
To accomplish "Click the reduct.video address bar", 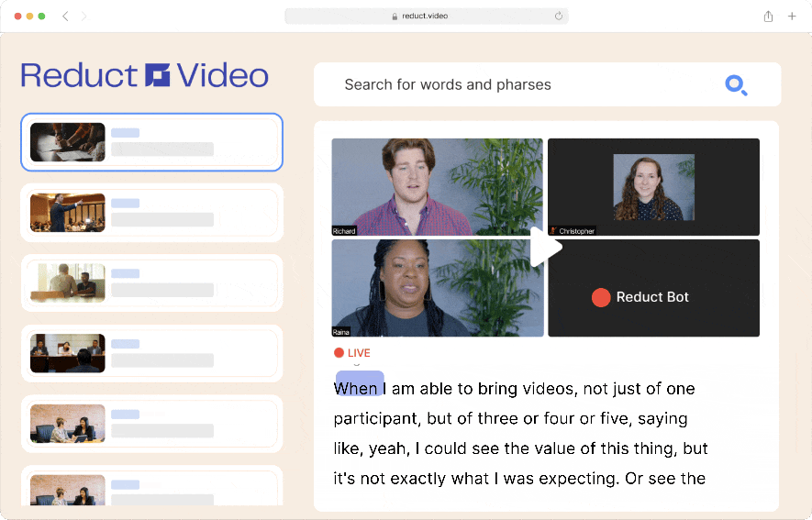I will [426, 17].
